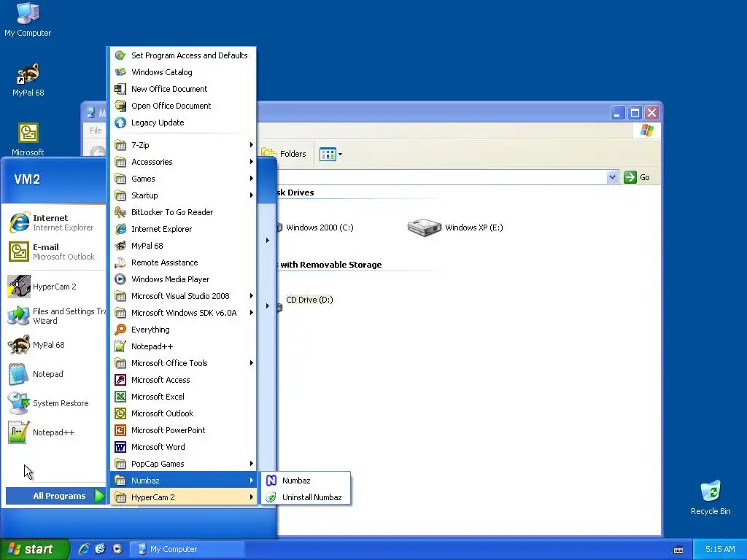Expand Microsoft Office Tools folder
Image resolution: width=747 pixels, height=560 pixels.
tap(183, 363)
